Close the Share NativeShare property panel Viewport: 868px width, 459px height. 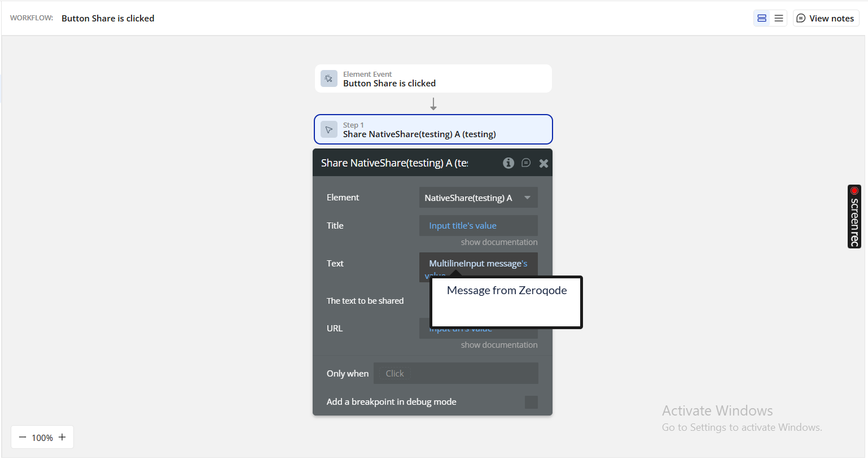(x=543, y=163)
